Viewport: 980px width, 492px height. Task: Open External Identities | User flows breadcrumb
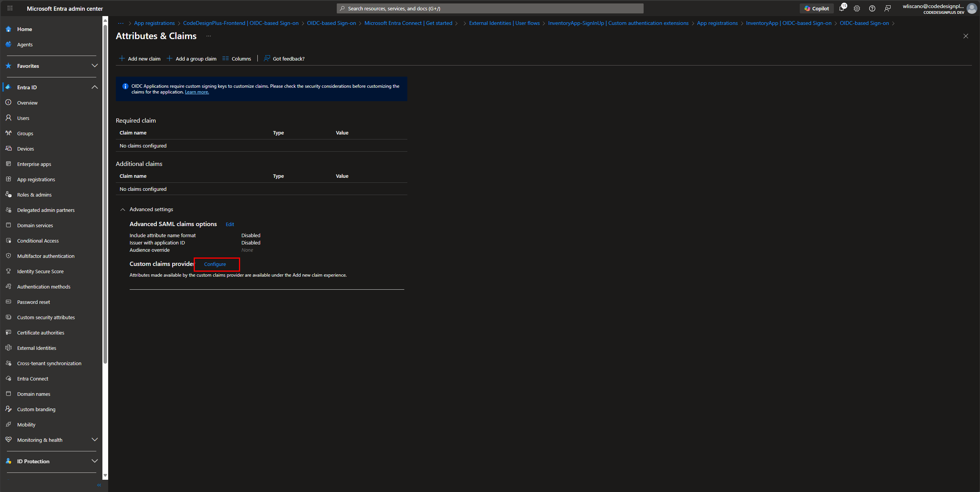click(504, 23)
